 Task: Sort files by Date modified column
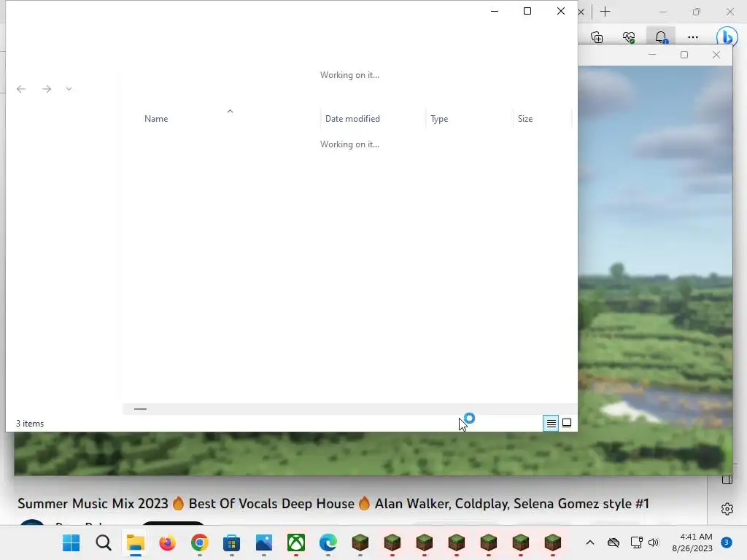[x=352, y=119]
